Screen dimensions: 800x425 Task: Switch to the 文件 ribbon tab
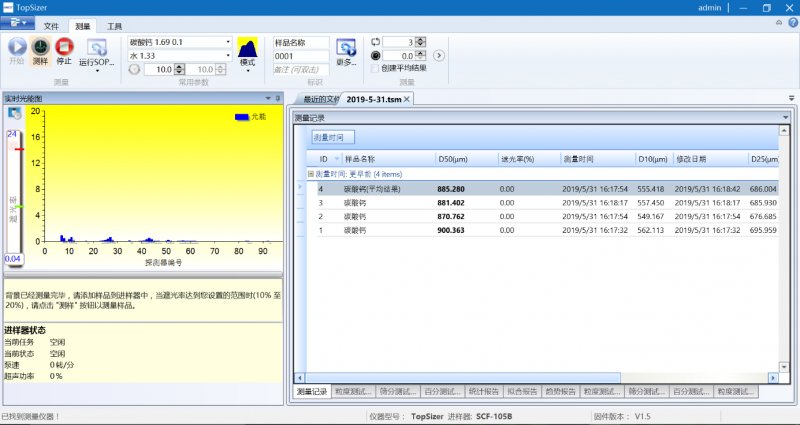(x=51, y=27)
